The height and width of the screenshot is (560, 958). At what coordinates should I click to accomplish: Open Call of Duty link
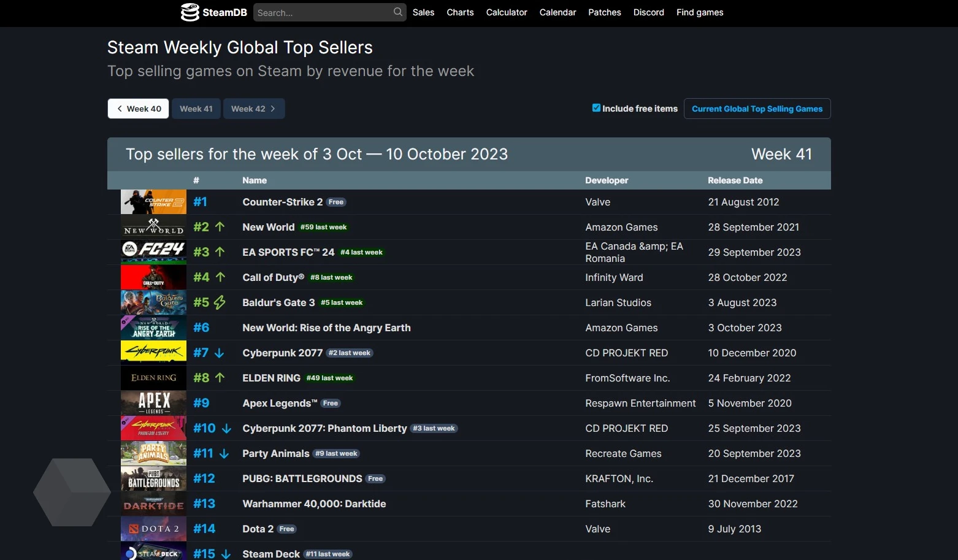tap(273, 277)
